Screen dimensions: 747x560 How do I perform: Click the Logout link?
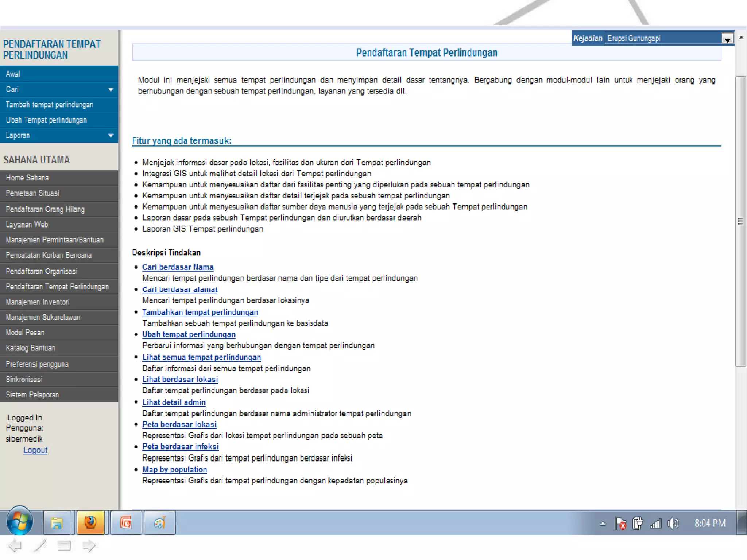[35, 450]
